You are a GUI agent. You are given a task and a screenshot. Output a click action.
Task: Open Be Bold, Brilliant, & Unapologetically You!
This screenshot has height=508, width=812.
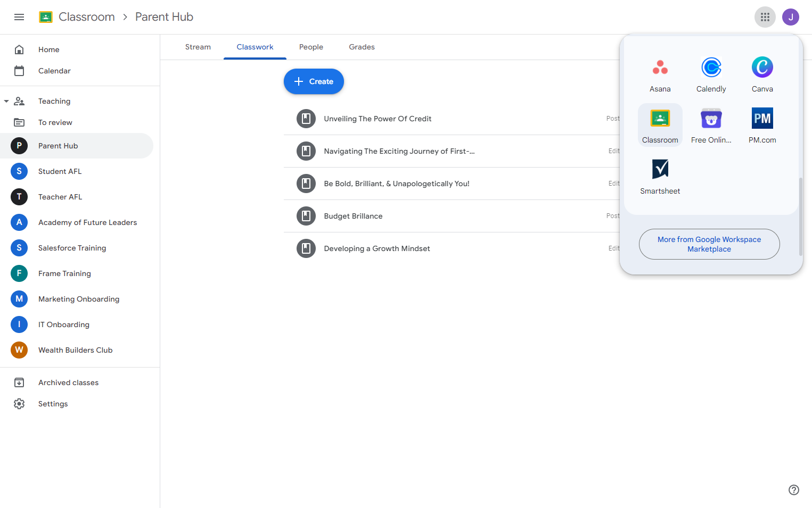(397, 184)
